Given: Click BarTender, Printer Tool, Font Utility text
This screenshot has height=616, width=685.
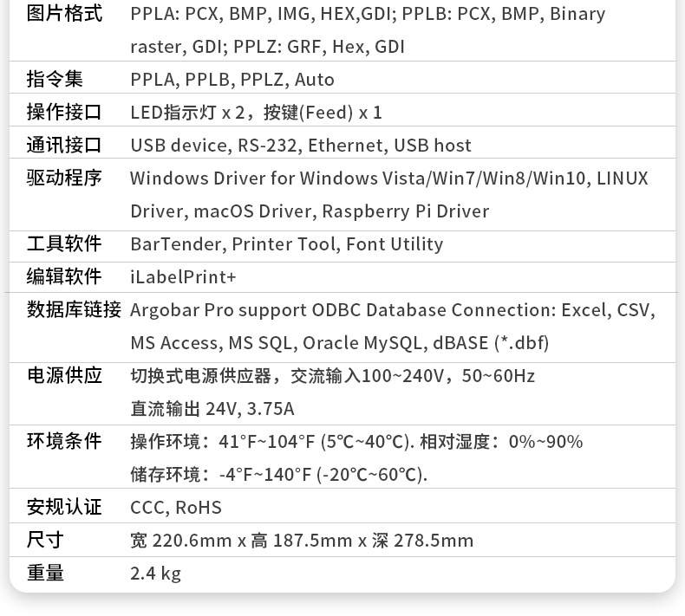Looking at the screenshot, I should (x=287, y=244).
